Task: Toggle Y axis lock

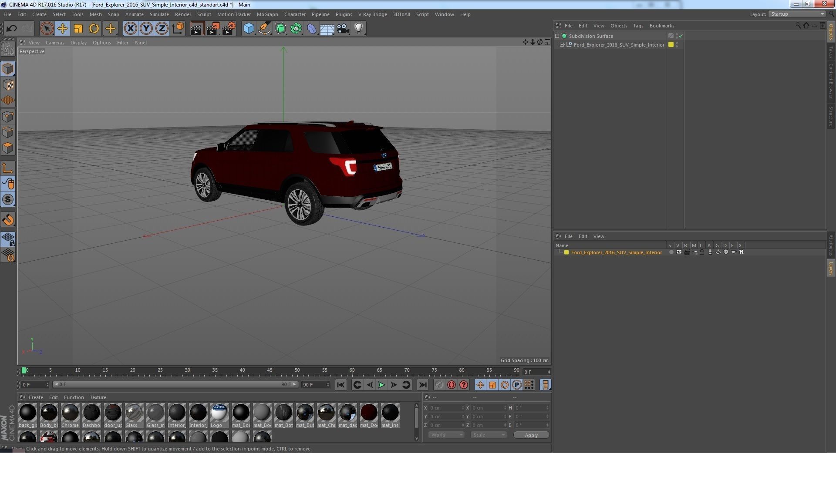Action: pyautogui.click(x=146, y=29)
